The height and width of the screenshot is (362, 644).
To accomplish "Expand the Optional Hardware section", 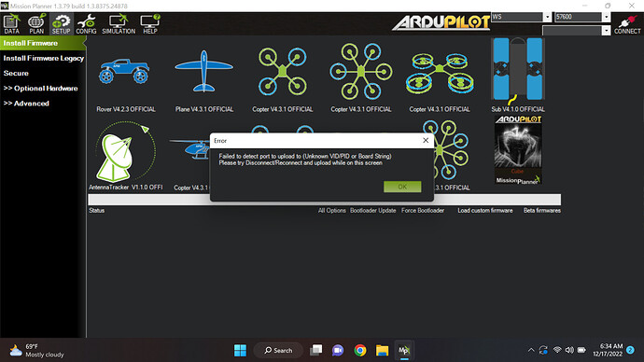I will click(41, 89).
